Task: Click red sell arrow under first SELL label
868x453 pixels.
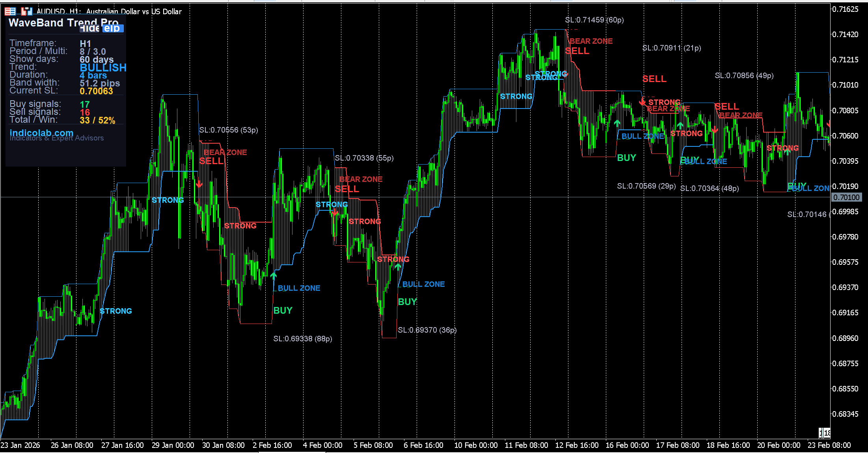Action: click(199, 184)
